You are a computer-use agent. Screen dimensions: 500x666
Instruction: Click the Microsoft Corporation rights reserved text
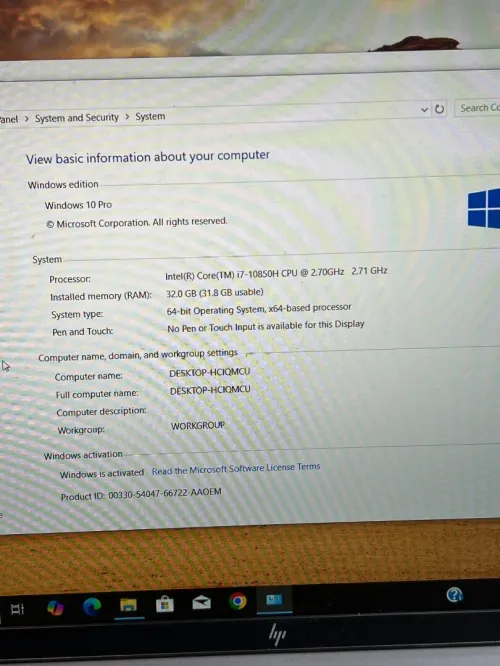tap(137, 222)
